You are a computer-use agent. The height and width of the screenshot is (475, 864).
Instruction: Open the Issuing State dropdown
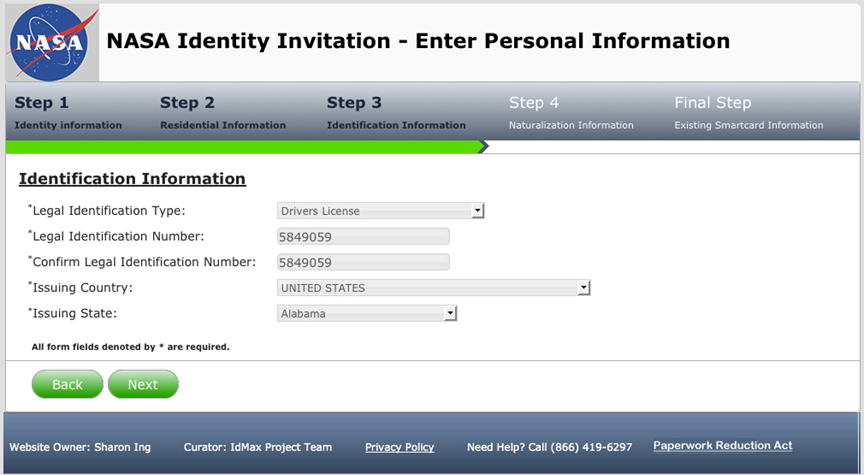tap(366, 314)
